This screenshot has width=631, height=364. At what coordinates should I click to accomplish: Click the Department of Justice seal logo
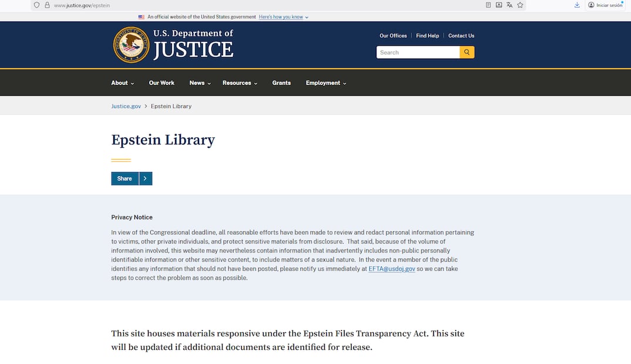130,44
